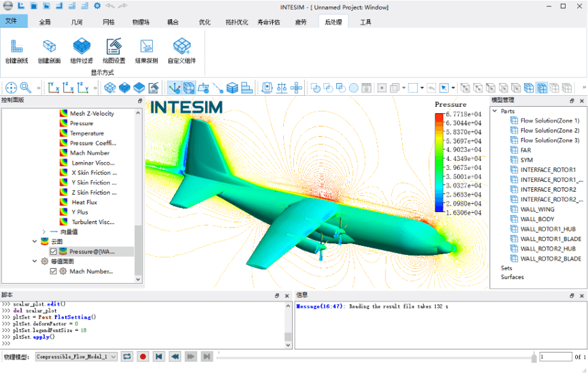Collapse the 云图 contour tree node
The height and width of the screenshot is (373, 588).
click(x=35, y=241)
